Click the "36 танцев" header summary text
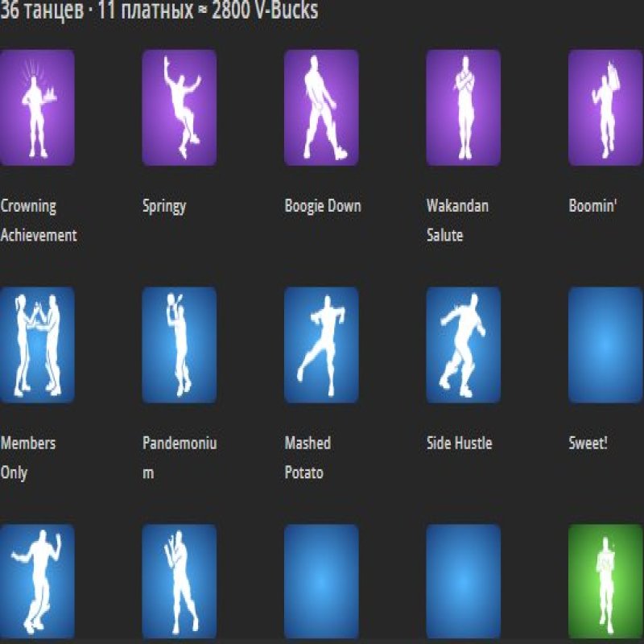Screen dimensions: 644x644 pos(42,13)
